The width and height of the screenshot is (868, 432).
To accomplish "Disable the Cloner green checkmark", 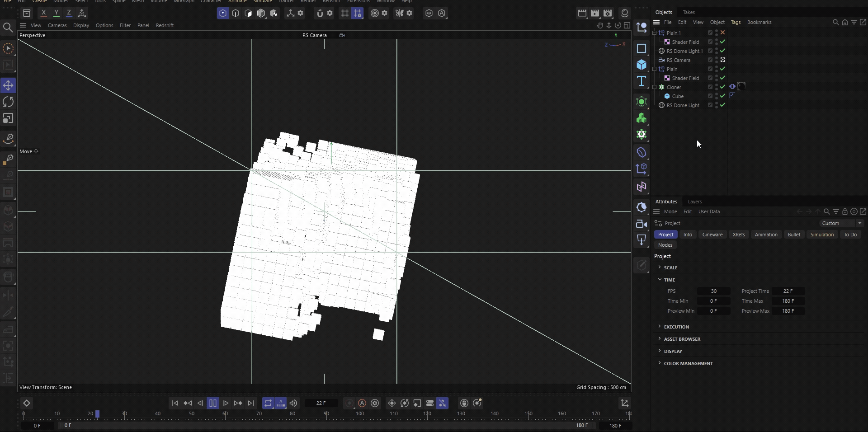I will pos(722,87).
